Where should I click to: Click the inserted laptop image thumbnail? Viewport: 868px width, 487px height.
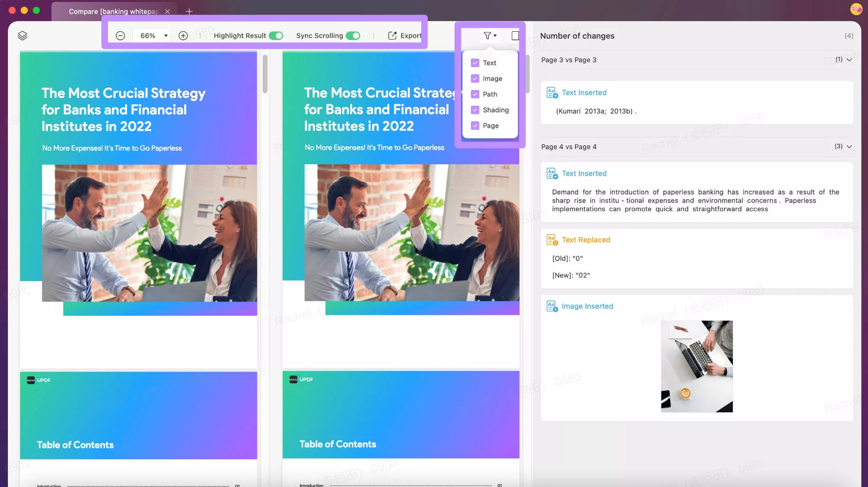tap(697, 366)
